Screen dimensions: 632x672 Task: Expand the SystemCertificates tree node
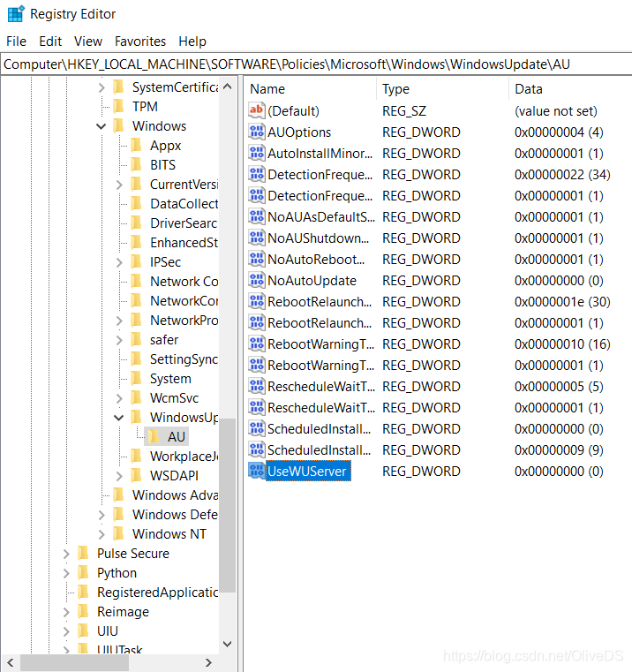102,87
